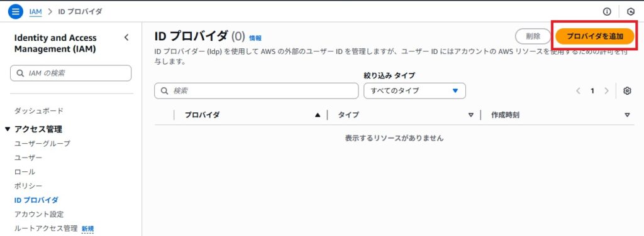Click the info circle icon in top bar

(607, 11)
